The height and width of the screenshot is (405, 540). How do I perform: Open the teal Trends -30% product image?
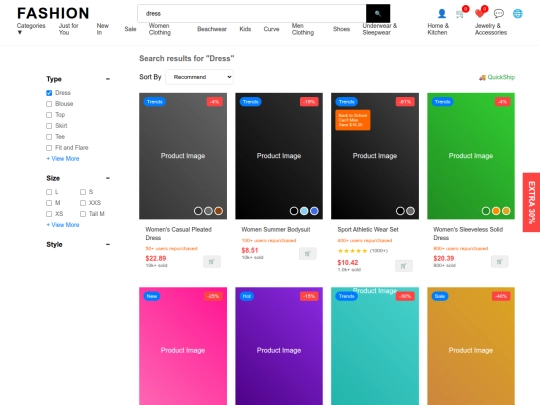point(375,346)
